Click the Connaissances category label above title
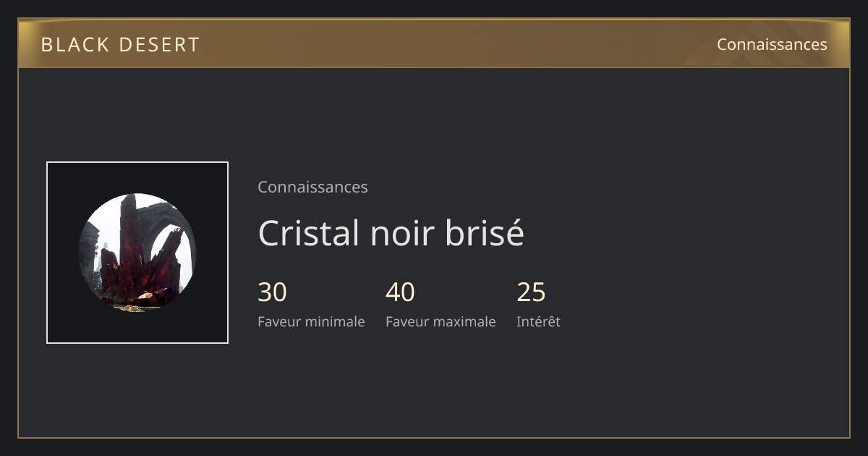 click(312, 187)
